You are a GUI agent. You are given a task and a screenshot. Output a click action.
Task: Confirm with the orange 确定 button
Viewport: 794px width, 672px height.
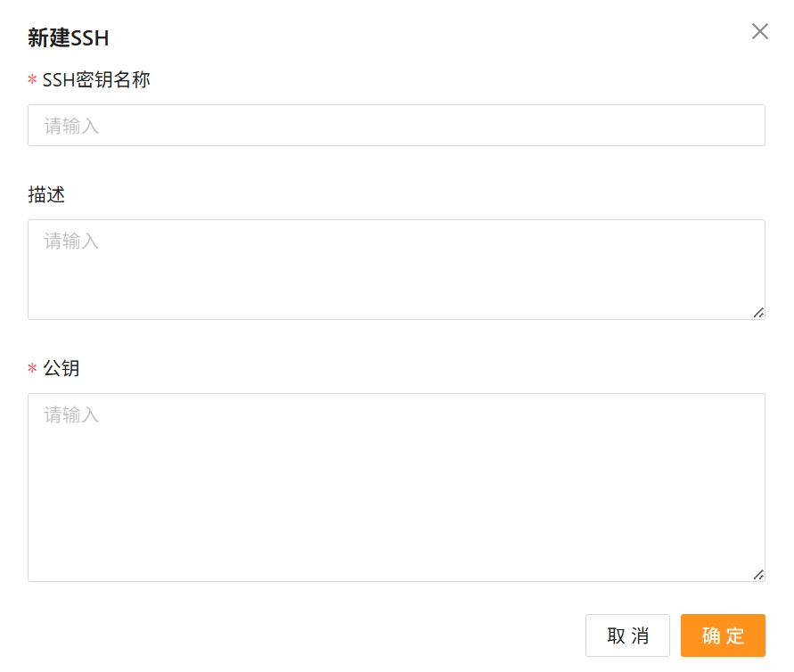723,635
